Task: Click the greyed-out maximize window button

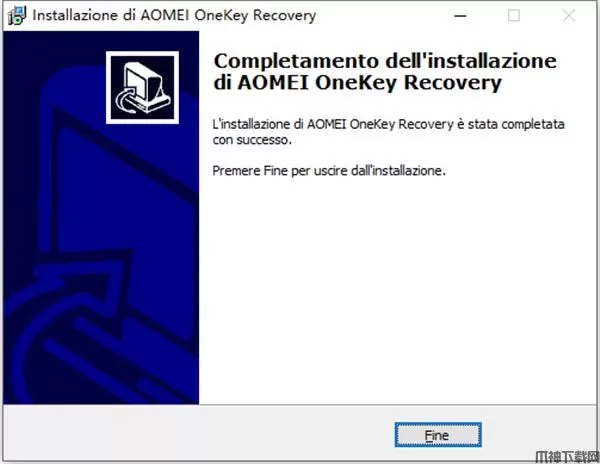Action: tap(514, 16)
